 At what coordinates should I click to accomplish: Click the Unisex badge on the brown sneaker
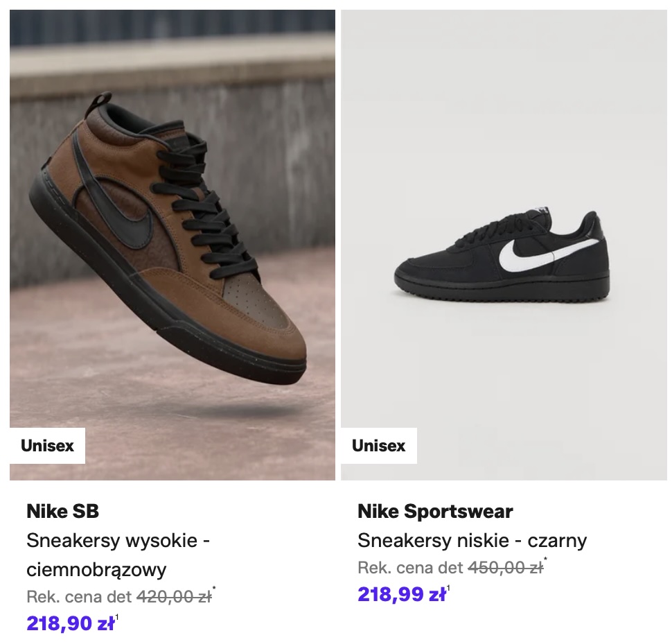(x=47, y=446)
